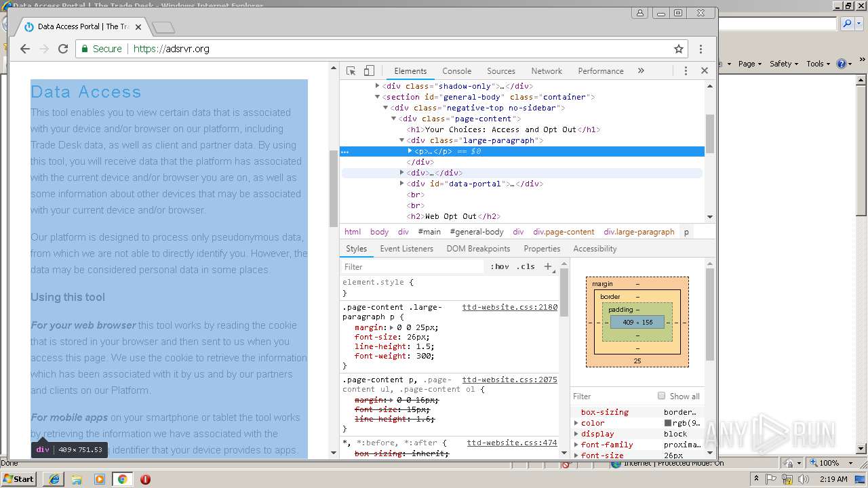Expand the computed font-family property
The image size is (868, 488).
(x=576, y=445)
